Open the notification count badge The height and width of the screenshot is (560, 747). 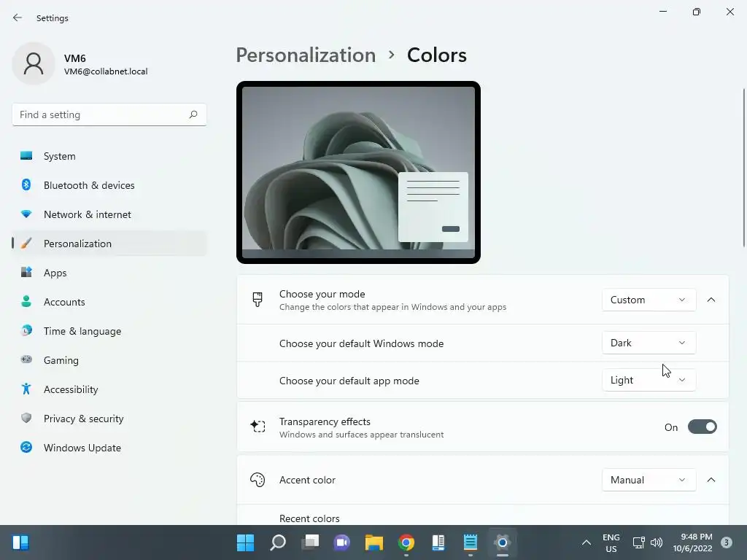pos(727,542)
